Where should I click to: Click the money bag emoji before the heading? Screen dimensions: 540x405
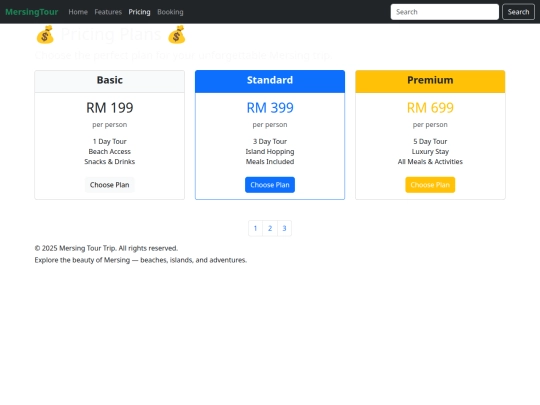45,34
